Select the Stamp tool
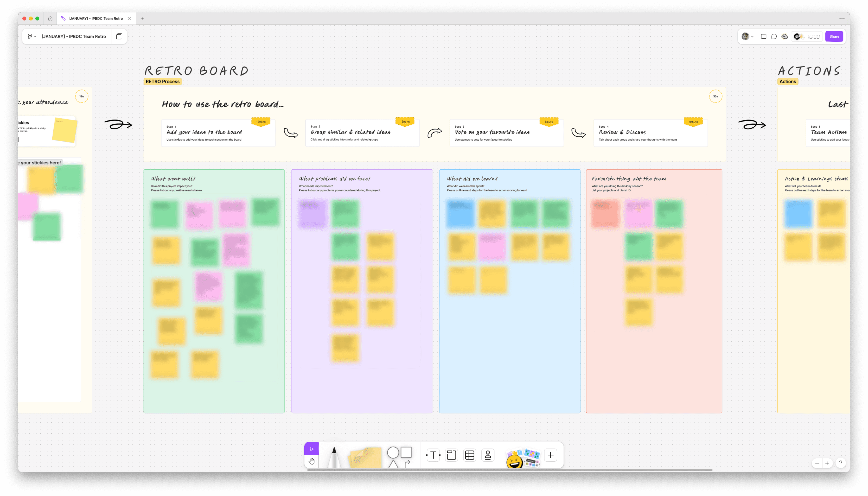The image size is (868, 496). (x=488, y=455)
